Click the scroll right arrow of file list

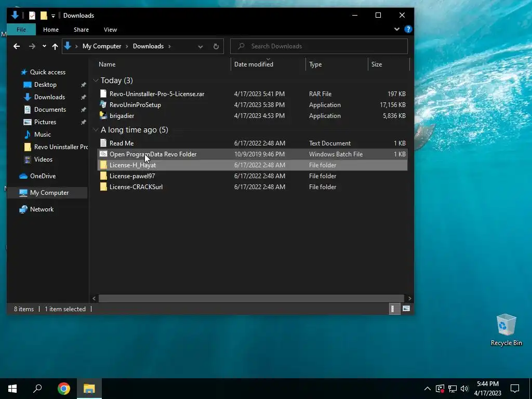pyautogui.click(x=409, y=298)
